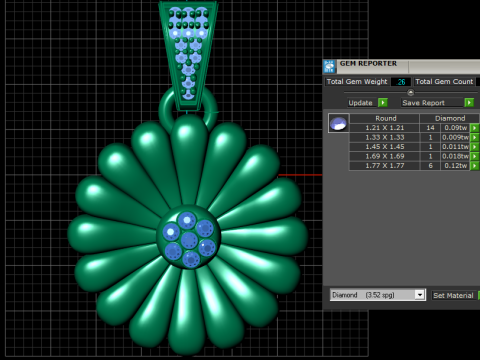Open the Diamond material dropdown
Screen dimensions: 480x360
(420, 295)
